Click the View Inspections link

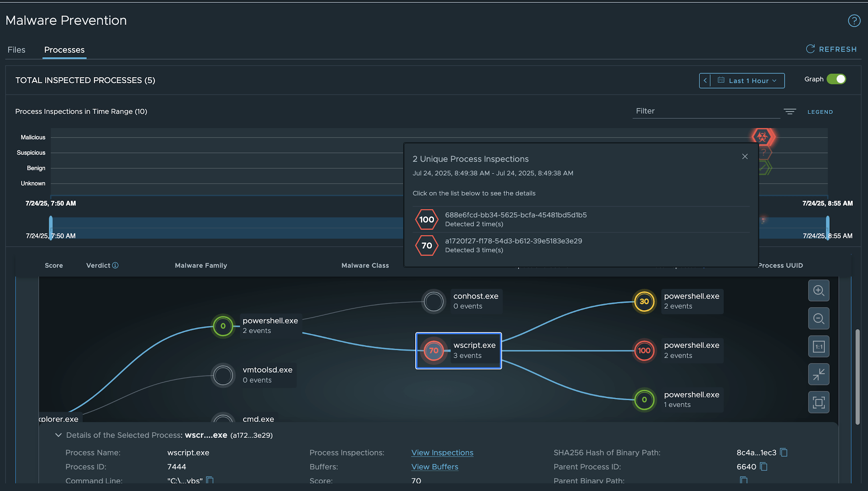(442, 452)
